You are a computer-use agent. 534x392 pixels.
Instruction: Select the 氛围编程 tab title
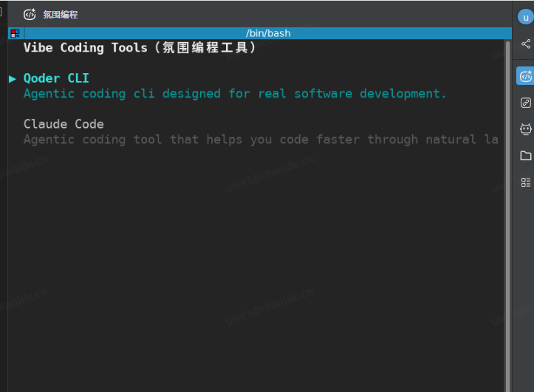(60, 15)
